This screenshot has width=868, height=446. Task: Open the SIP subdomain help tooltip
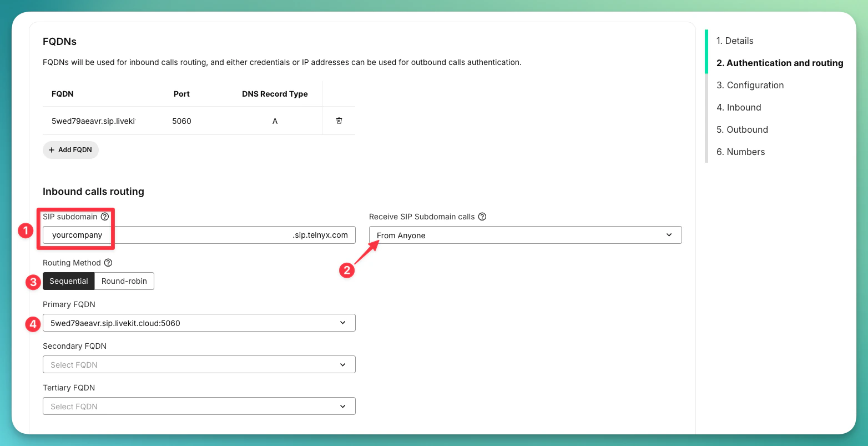tap(105, 217)
